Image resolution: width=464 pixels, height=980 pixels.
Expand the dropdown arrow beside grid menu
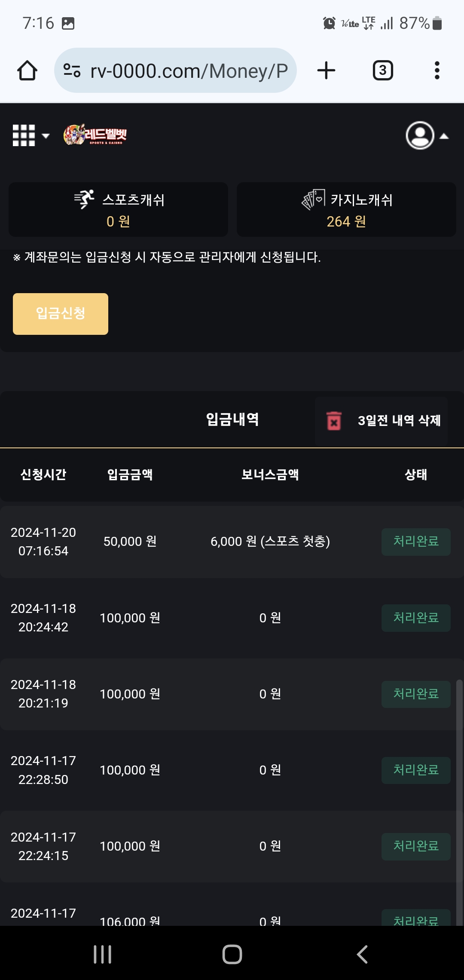(46, 136)
